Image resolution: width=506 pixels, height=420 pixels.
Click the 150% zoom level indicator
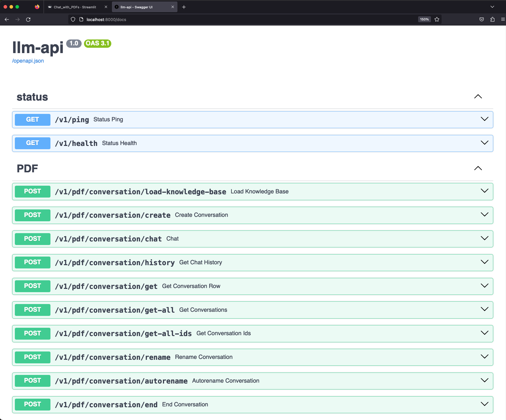point(424,19)
